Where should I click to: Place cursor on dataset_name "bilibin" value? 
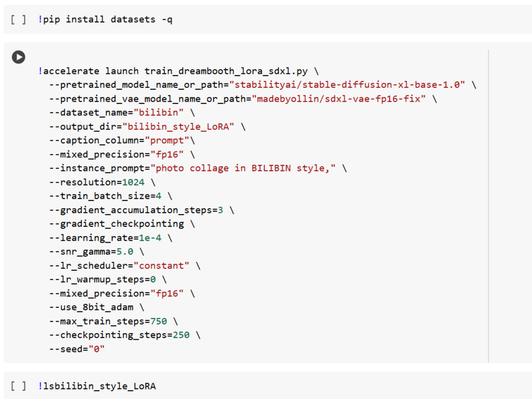[158, 112]
